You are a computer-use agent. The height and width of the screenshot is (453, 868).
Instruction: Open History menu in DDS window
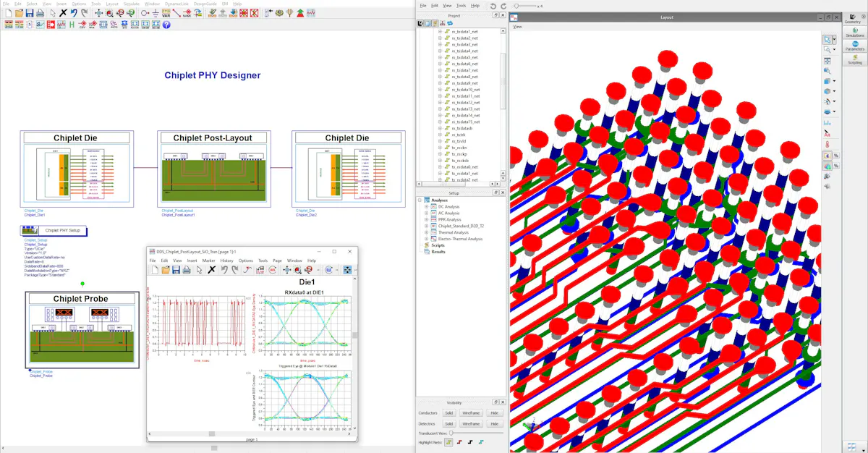(x=226, y=261)
